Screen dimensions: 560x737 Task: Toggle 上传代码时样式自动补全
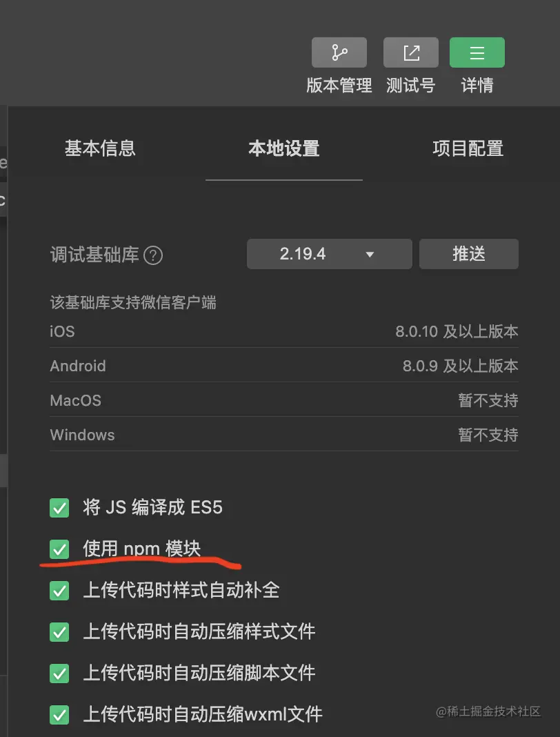point(59,591)
